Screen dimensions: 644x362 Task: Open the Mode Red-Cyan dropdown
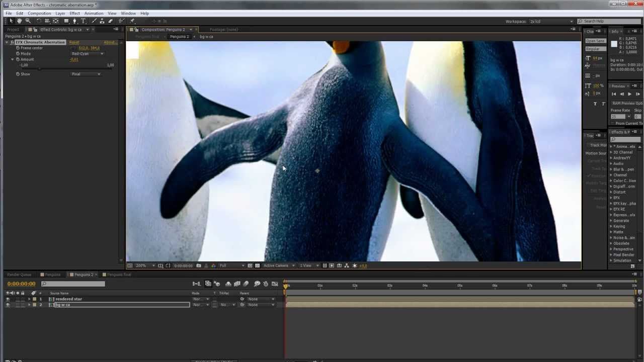point(87,54)
